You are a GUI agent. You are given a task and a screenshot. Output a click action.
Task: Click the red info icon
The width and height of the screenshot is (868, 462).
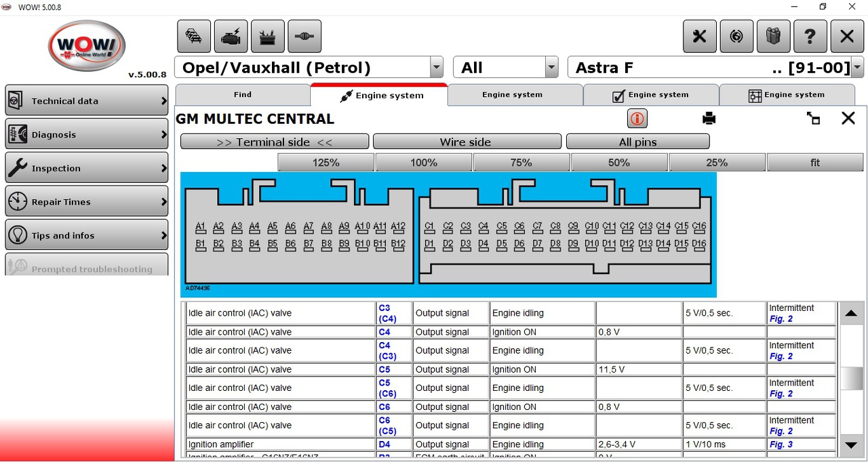[637, 119]
